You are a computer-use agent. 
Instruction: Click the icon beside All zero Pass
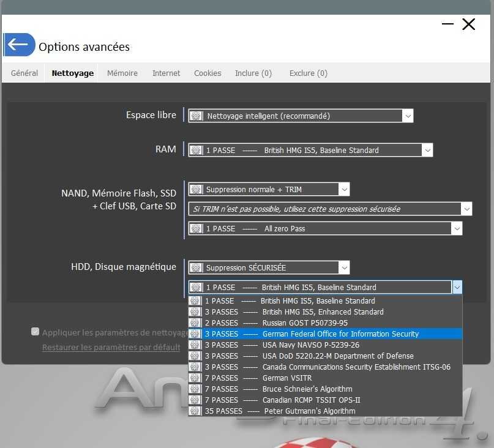tap(196, 229)
